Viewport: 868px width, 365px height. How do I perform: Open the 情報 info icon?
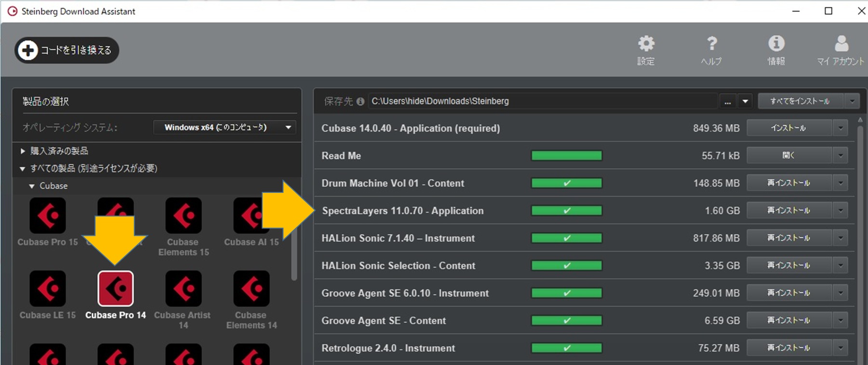(x=776, y=44)
